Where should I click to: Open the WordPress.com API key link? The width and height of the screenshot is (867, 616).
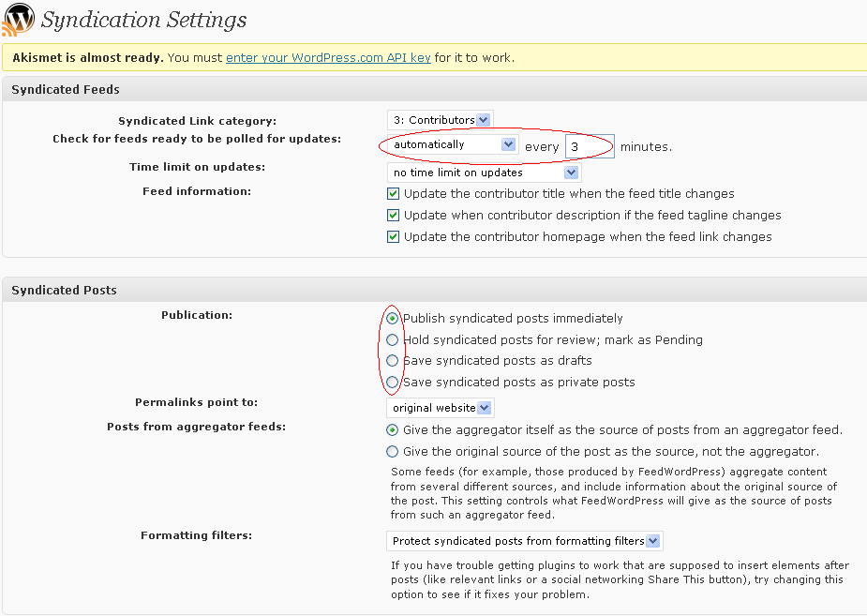328,57
